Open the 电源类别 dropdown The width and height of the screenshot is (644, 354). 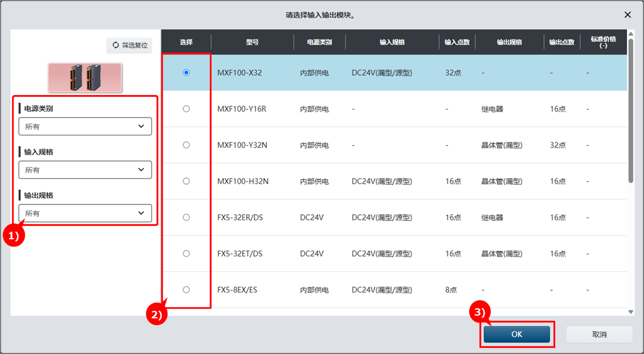click(85, 126)
